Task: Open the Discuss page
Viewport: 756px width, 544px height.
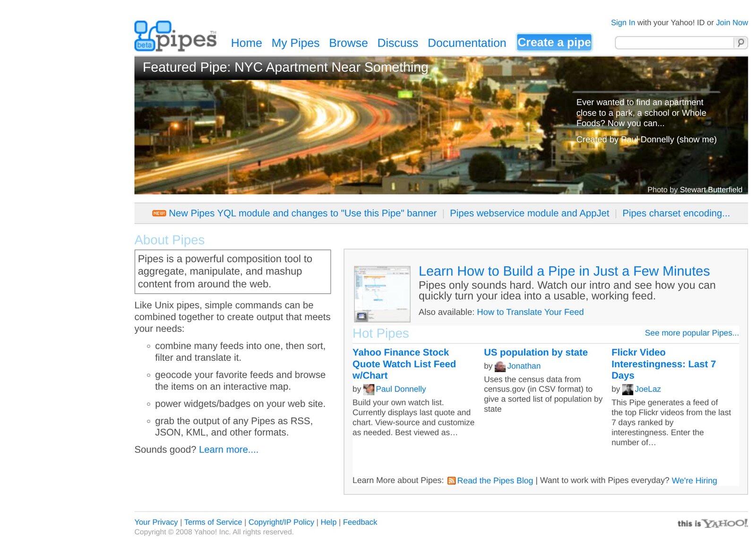Action: tap(397, 43)
